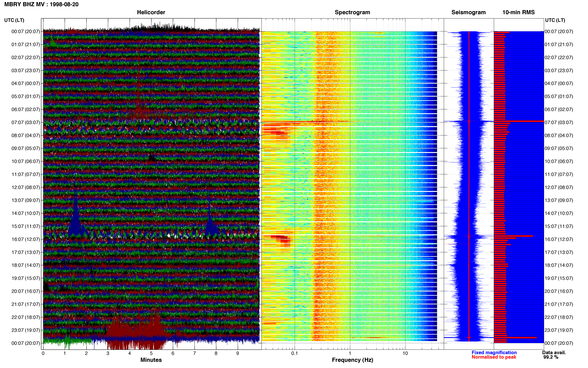Click the 'Seismogram' panel heading
The height and width of the screenshot is (368, 588).
[x=468, y=12]
